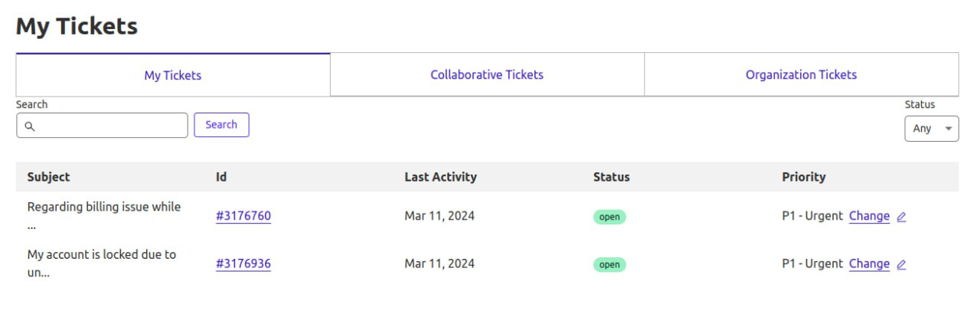980x314 pixels.
Task: Open ticket link #3176936
Action: pos(243,263)
